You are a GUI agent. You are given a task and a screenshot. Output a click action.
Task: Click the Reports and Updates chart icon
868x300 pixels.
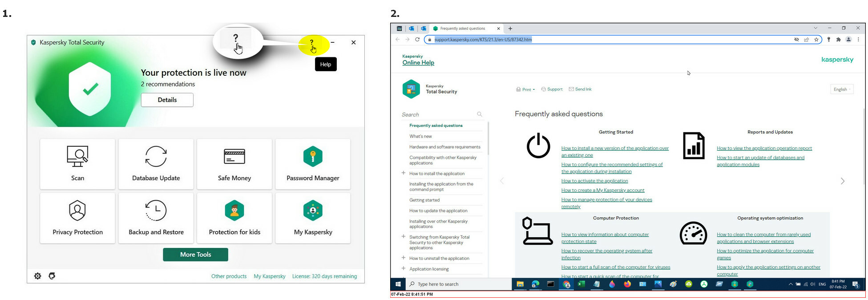694,146
